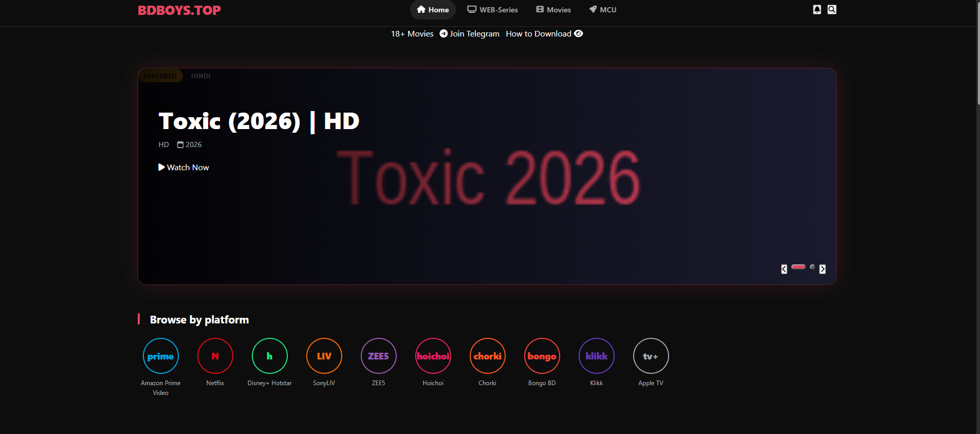Click the 'Browse by platform' heading
The height and width of the screenshot is (434, 980).
point(199,320)
